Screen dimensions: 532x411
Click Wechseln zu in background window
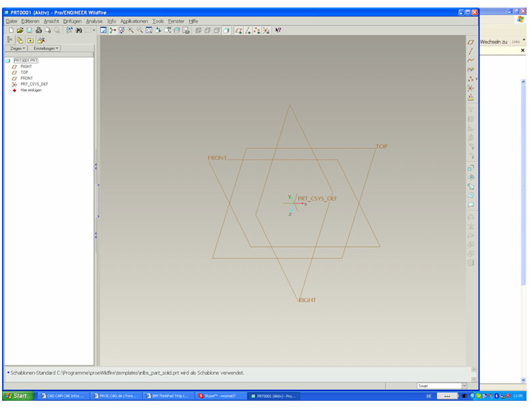coord(493,42)
